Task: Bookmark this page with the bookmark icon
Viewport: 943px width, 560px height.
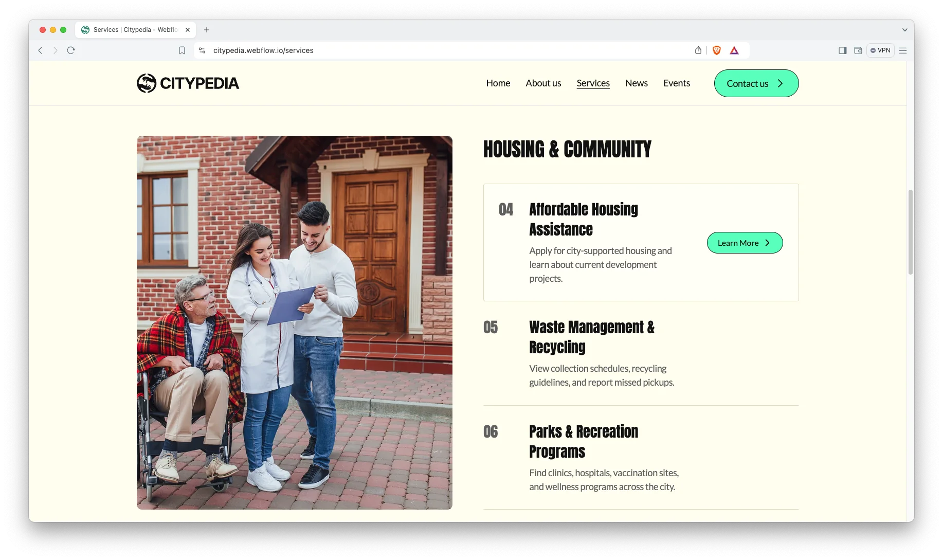Action: point(182,50)
